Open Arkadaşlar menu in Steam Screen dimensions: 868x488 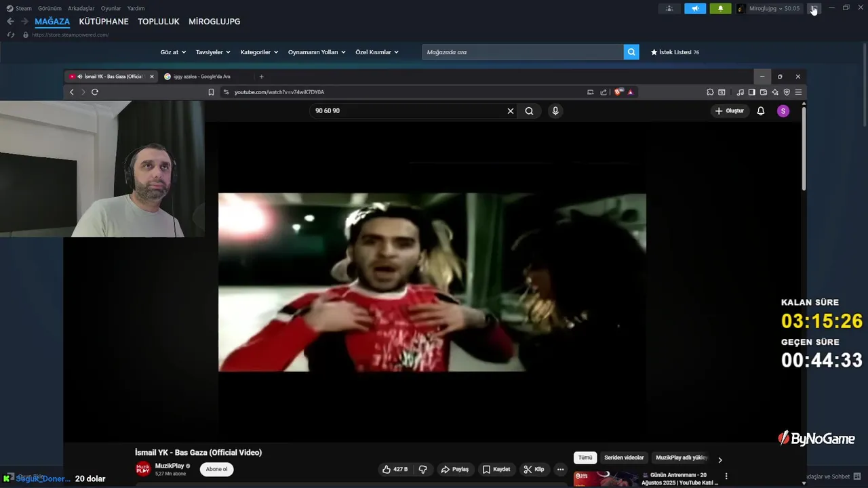(81, 8)
